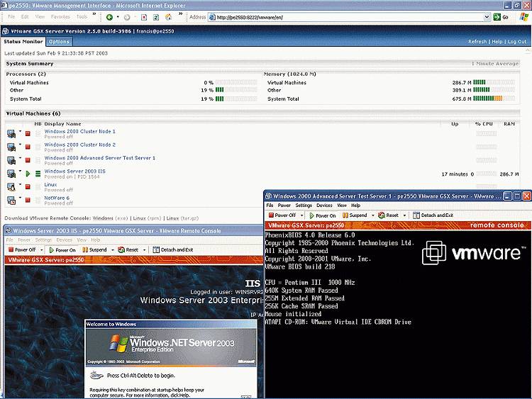This screenshot has width=532, height=399.
Task: Open Windows 2000 Cluster Node 1 link
Action: pyautogui.click(x=79, y=131)
